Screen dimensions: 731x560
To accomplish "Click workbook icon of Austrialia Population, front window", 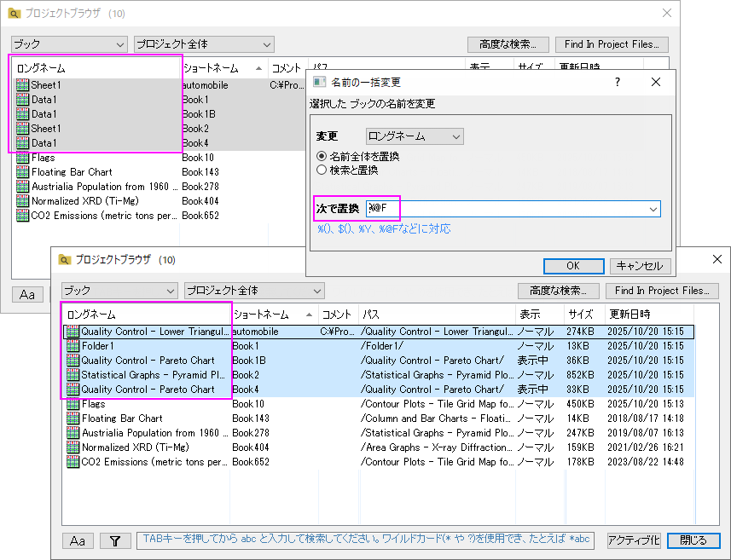I will pyautogui.click(x=73, y=433).
